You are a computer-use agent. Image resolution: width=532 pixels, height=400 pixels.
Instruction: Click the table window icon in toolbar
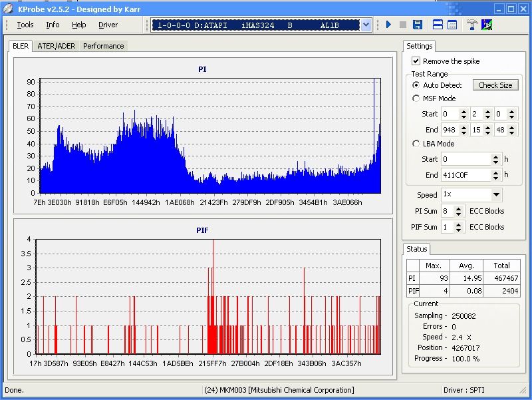tap(452, 25)
